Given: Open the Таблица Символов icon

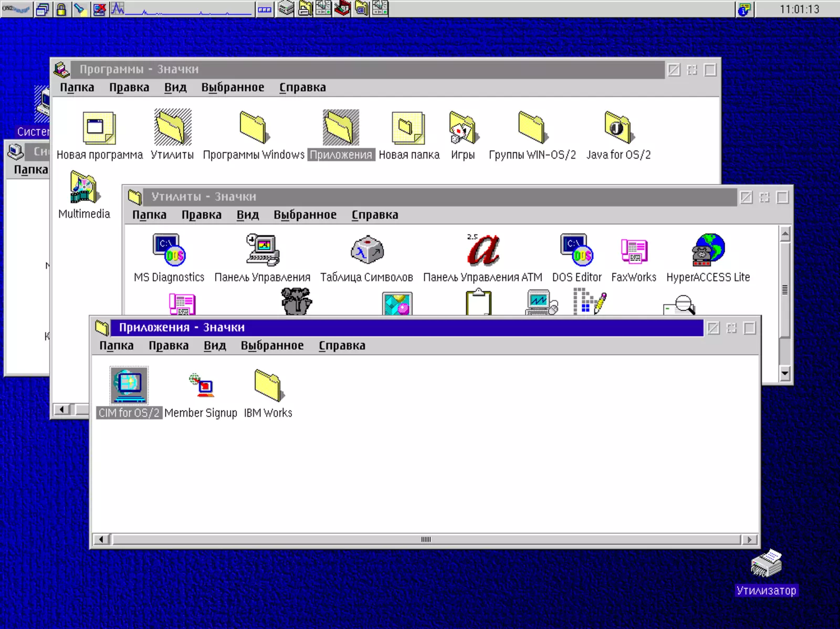Looking at the screenshot, I should pyautogui.click(x=366, y=250).
